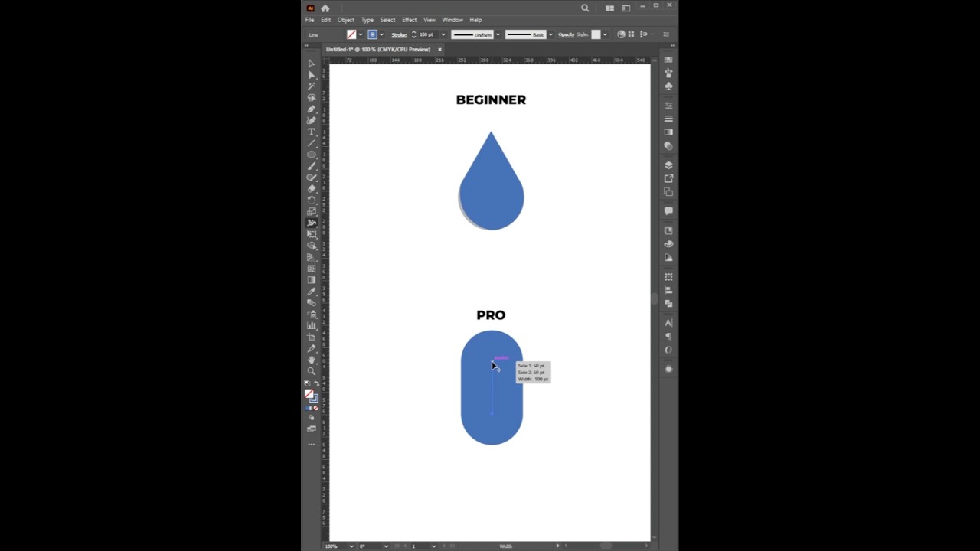Open the Window menu
This screenshot has height=551, width=980.
[x=452, y=20]
